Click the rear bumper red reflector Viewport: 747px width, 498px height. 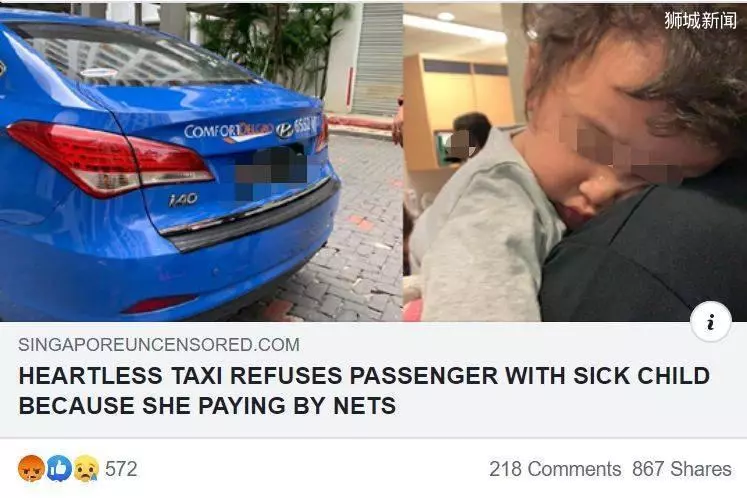click(159, 304)
